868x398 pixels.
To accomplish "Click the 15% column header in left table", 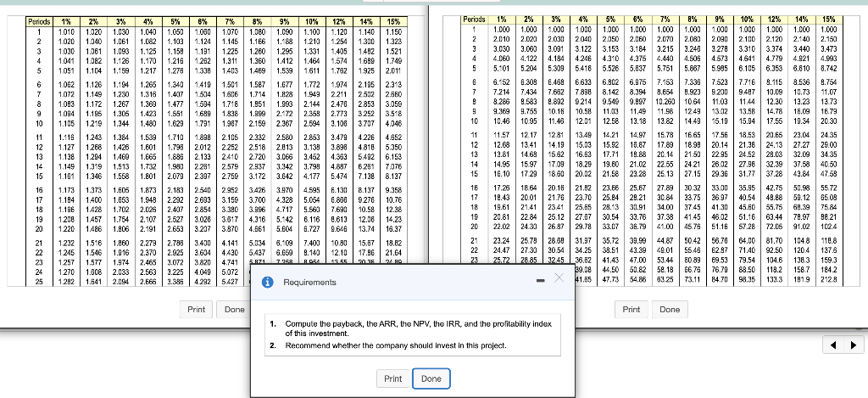I will click(x=393, y=22).
